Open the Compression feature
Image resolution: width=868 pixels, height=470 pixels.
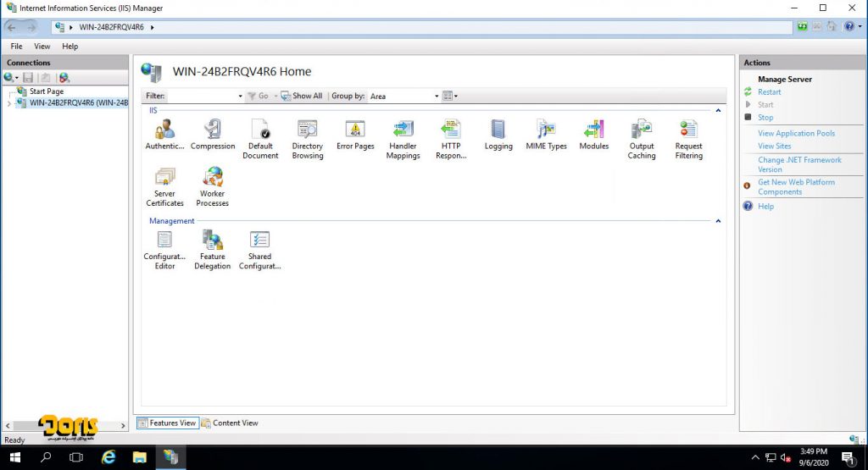[x=213, y=135]
